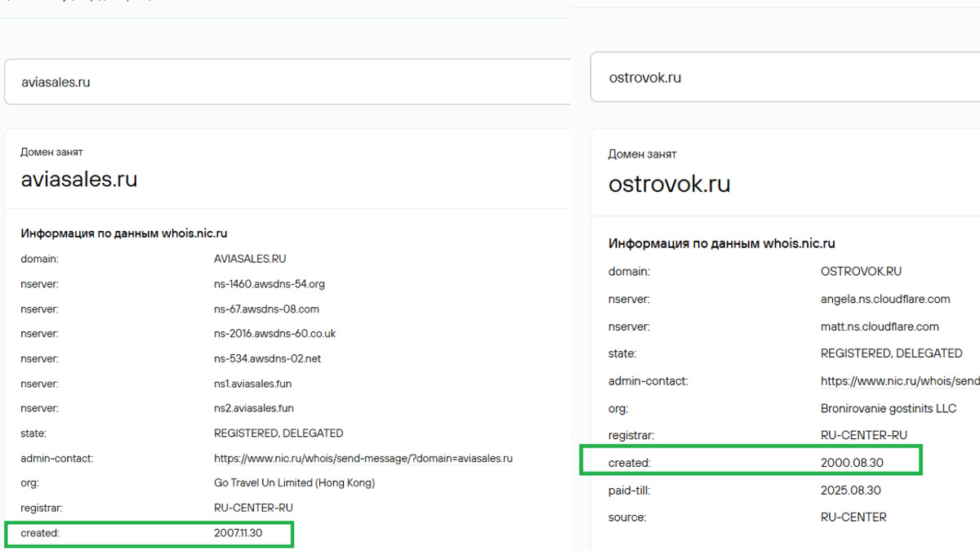980x551 pixels.
Task: Click the 'paid-till:' field label
Action: (x=629, y=491)
